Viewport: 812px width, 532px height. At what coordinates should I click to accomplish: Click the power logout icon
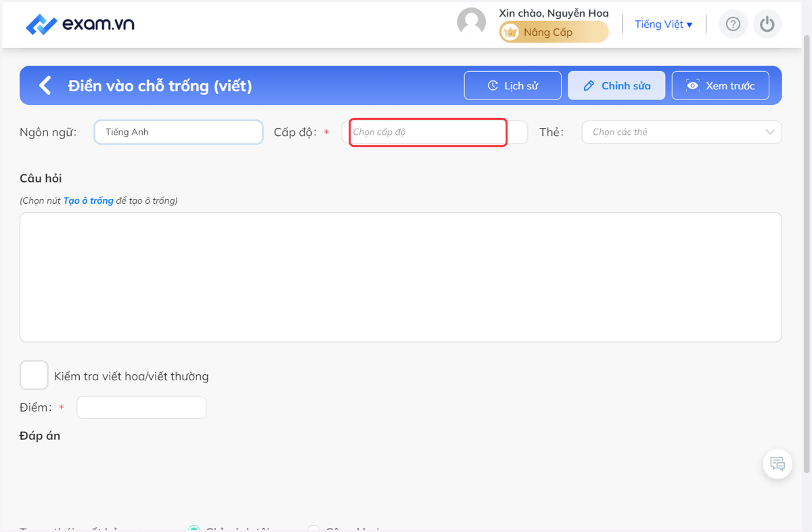[x=767, y=24]
